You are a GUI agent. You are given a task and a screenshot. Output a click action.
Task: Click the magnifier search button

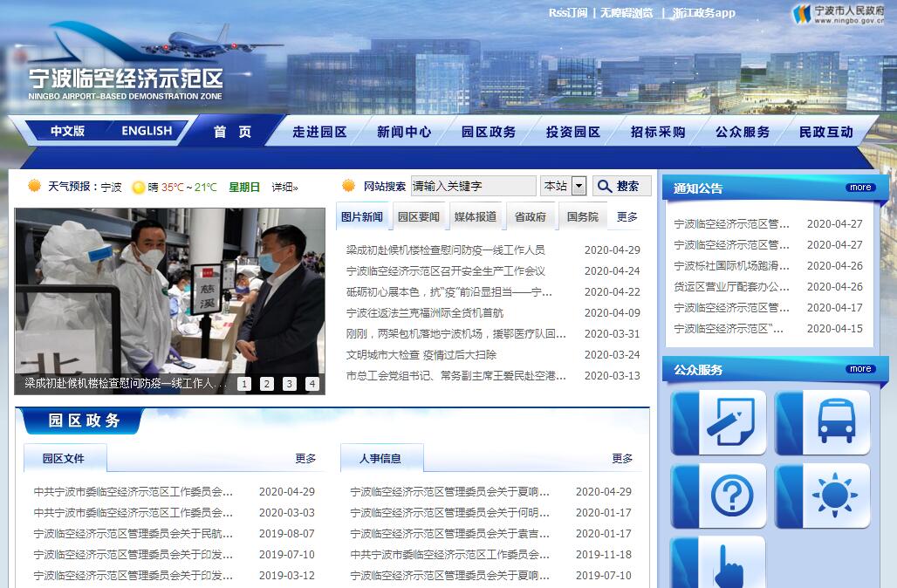click(x=621, y=186)
